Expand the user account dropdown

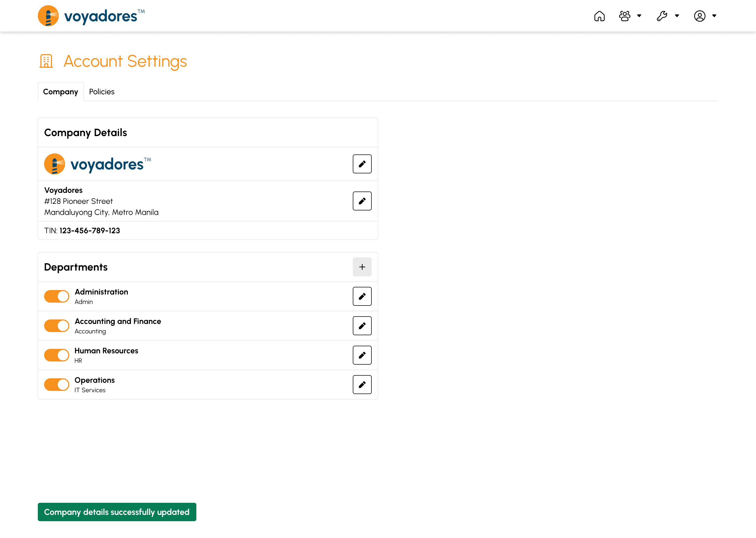(705, 16)
